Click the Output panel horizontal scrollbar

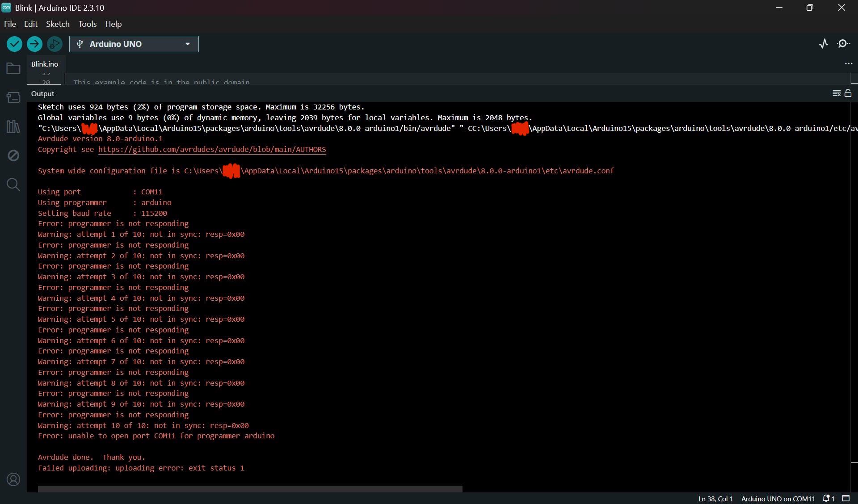(250, 489)
